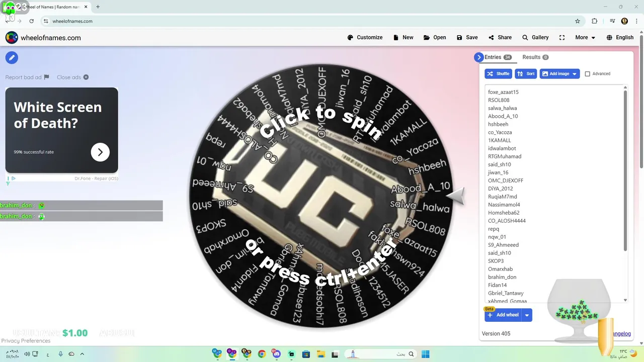Viewport: 644px width, 362px height.
Task: Collapse the entries panel with arrow
Action: tap(479, 57)
